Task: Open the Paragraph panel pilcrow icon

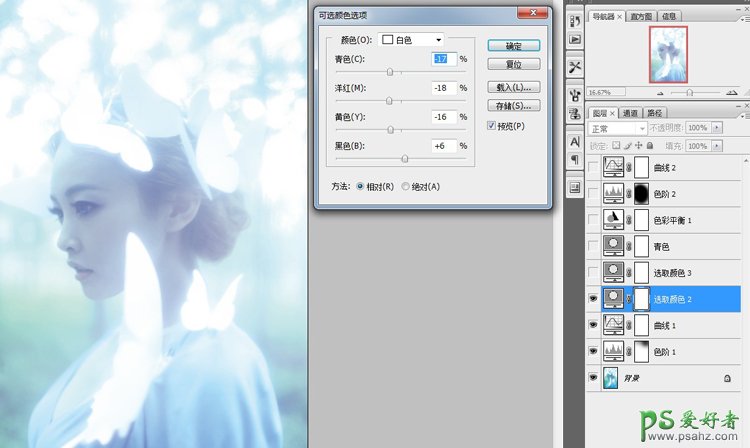Action: click(x=575, y=160)
